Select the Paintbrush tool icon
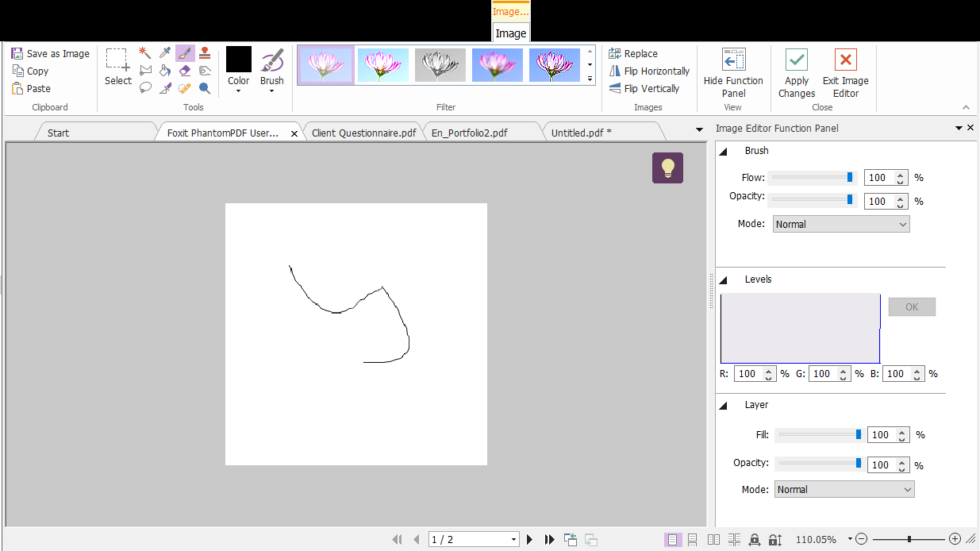Screen dimensions: 980x551 [x=185, y=53]
